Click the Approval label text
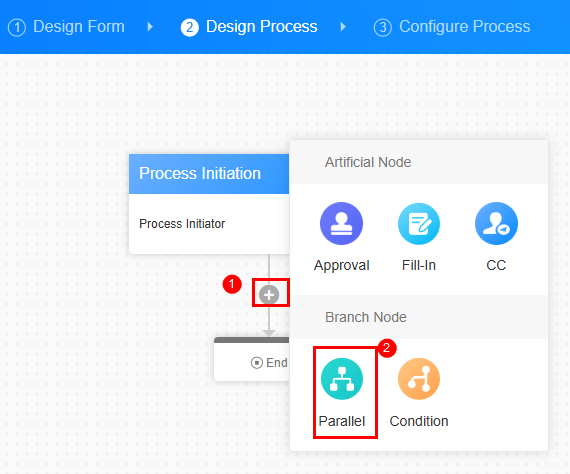Image resolution: width=570 pixels, height=474 pixels. (342, 265)
